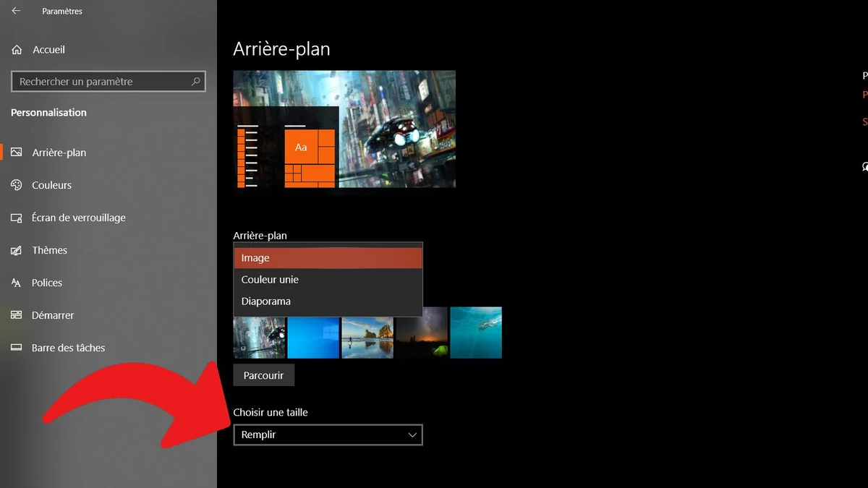Image resolution: width=868 pixels, height=488 pixels.
Task: Open Thèmes via the brush icon
Action: point(17,250)
